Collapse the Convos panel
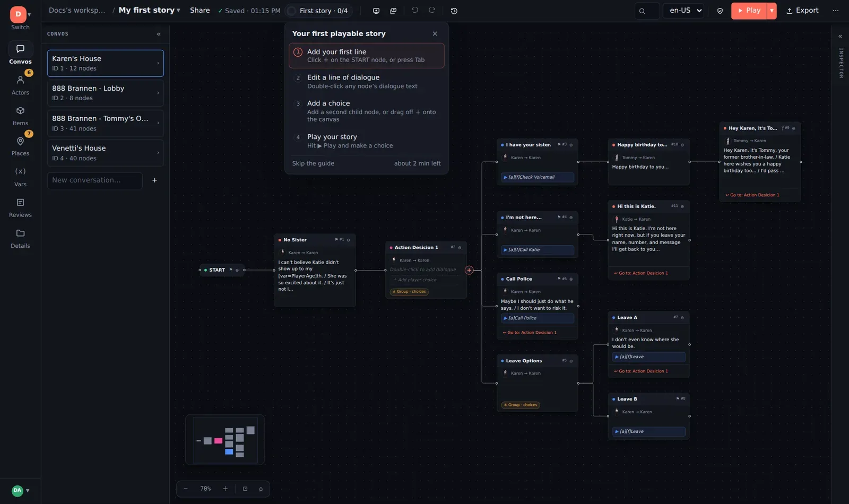 (159, 34)
